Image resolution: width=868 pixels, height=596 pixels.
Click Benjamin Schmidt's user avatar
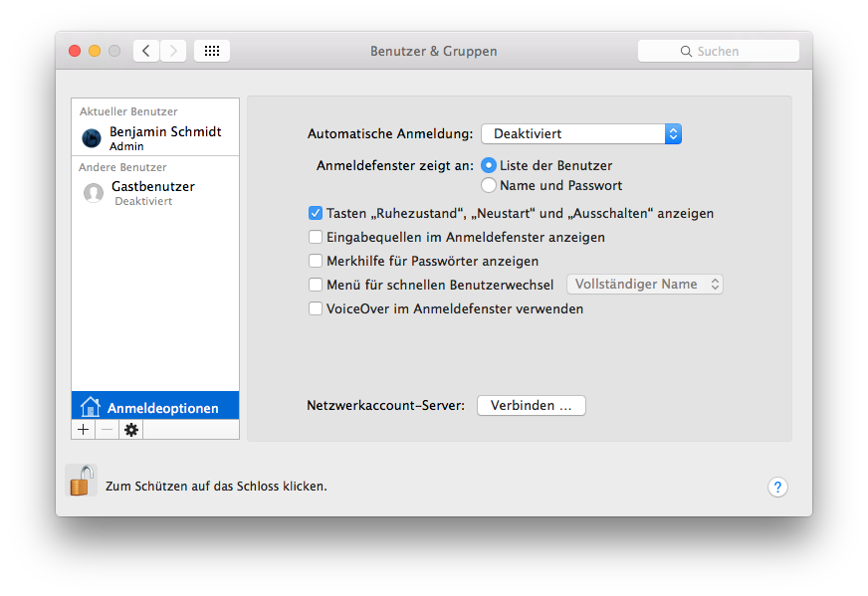(92, 138)
